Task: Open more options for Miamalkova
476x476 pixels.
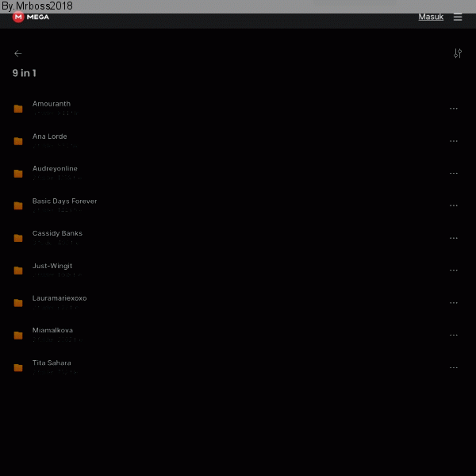Action: pyautogui.click(x=454, y=335)
